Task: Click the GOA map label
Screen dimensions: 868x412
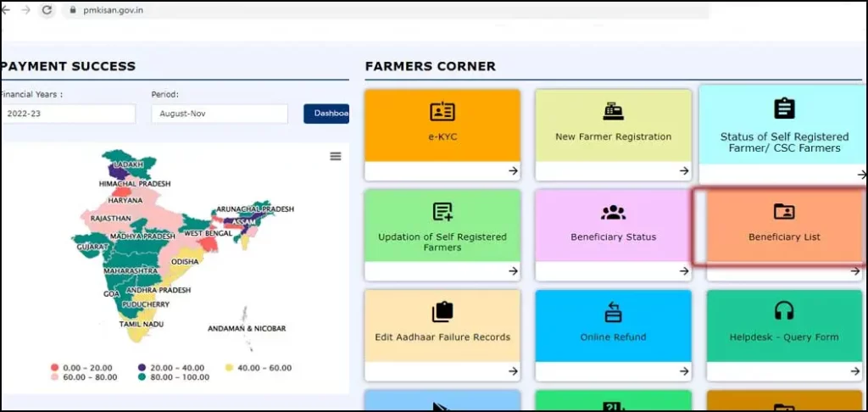Action: 111,293
